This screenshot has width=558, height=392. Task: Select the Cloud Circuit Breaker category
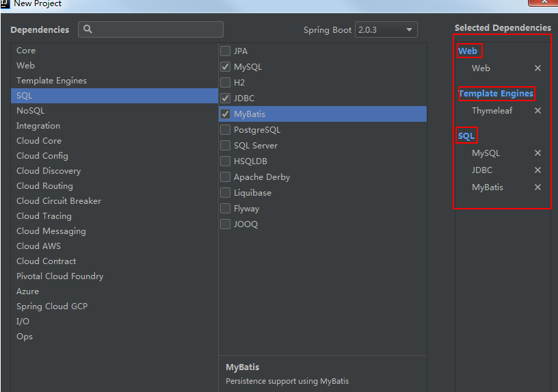click(114, 201)
